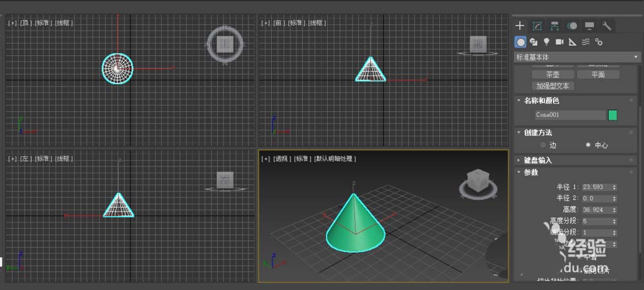The width and height of the screenshot is (644, 290).
Task: Click the 半径 2 spinner arrows
Action: (614, 199)
